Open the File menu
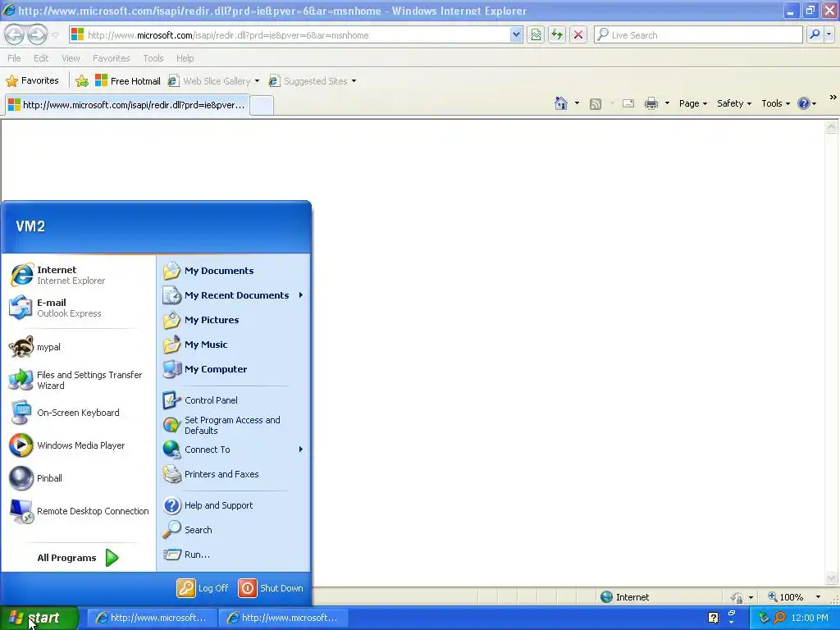The width and height of the screenshot is (840, 630). coord(15,58)
